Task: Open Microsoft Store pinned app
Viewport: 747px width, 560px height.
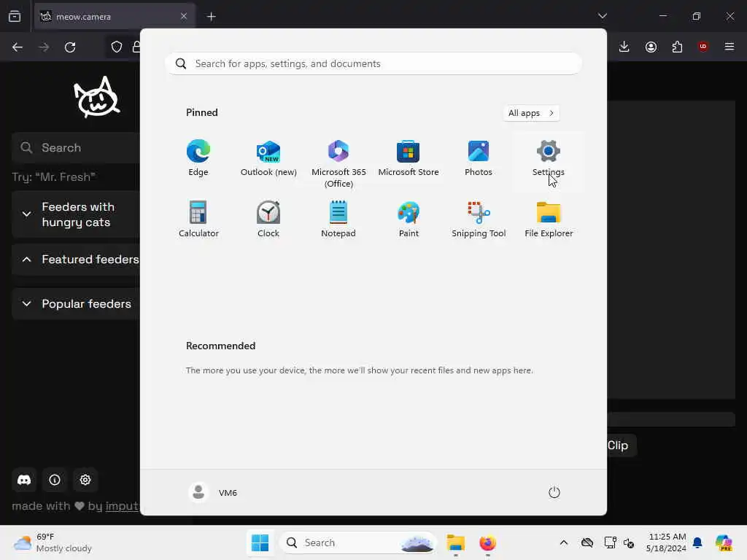Action: (x=409, y=158)
